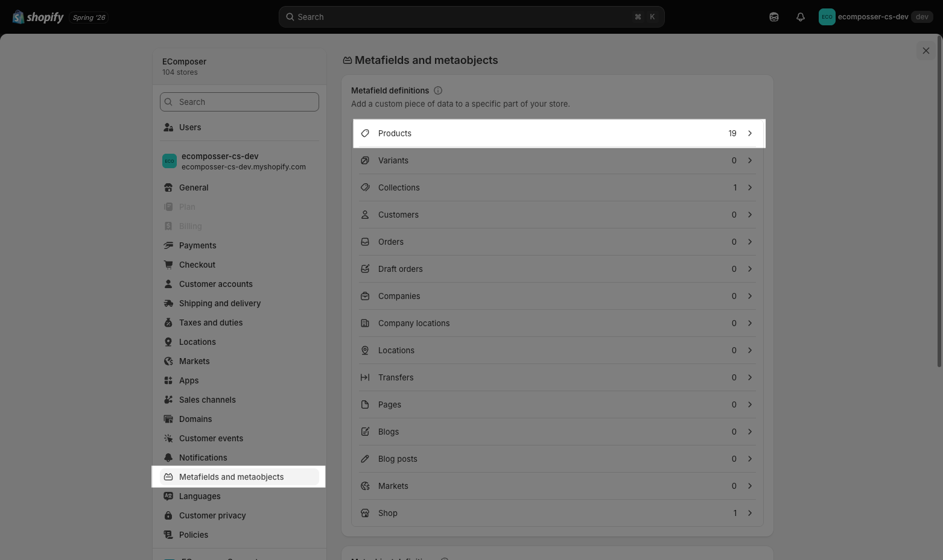Viewport: 943px width, 560px height.
Task: Click the Markets globe icon in definitions list
Action: [x=365, y=486]
